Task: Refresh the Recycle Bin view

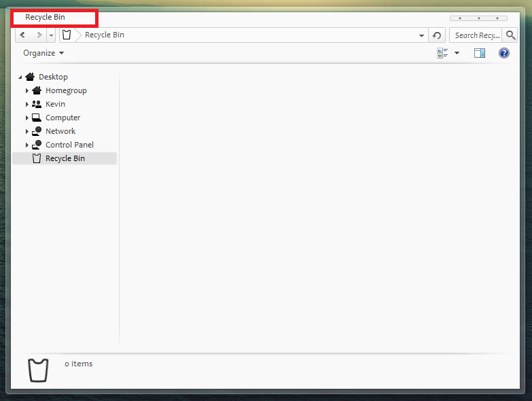Action: pos(437,35)
